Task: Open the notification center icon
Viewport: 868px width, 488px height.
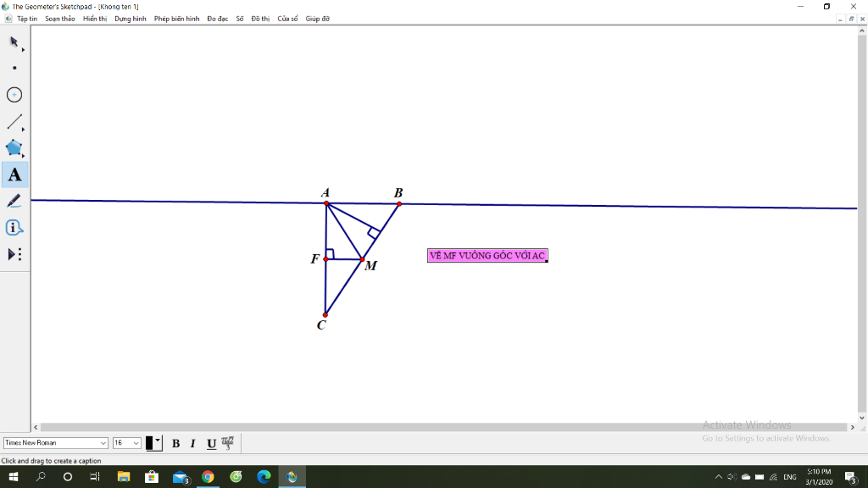Action: coord(851,477)
